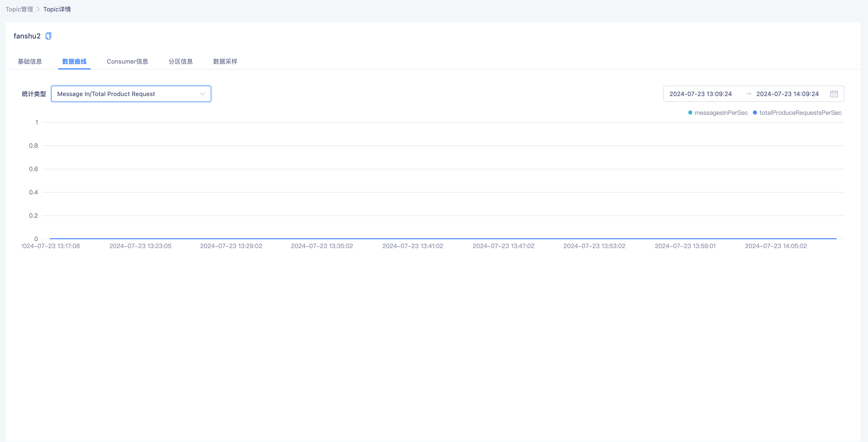
Task: Click the 统计类型 label
Action: [x=34, y=94]
